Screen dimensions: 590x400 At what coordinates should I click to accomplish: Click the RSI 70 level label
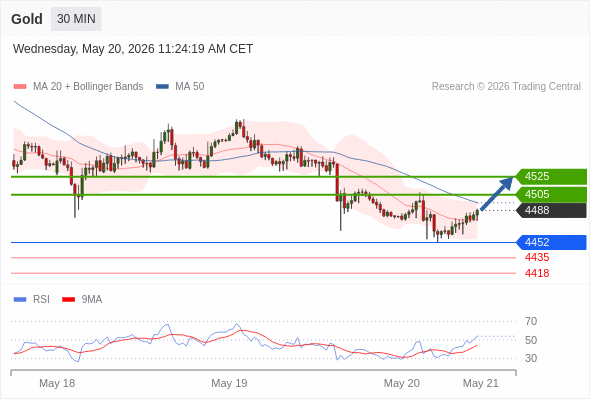click(531, 322)
